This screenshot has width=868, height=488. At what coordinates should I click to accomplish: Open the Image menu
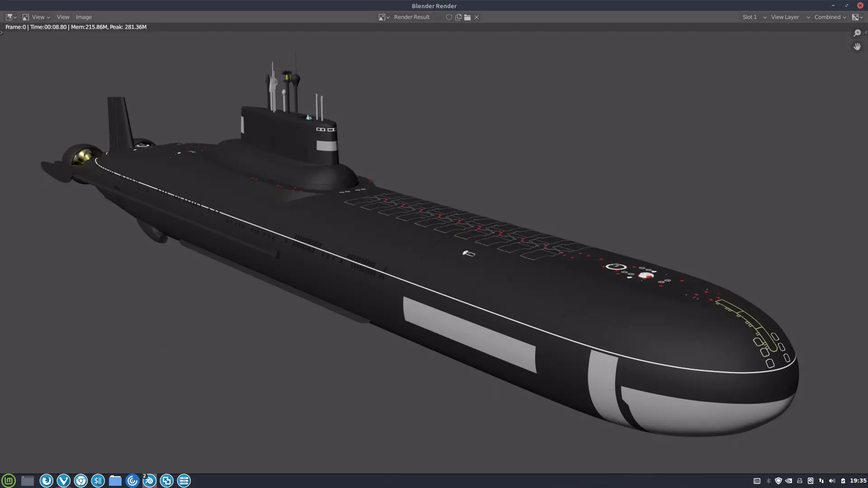coord(84,17)
